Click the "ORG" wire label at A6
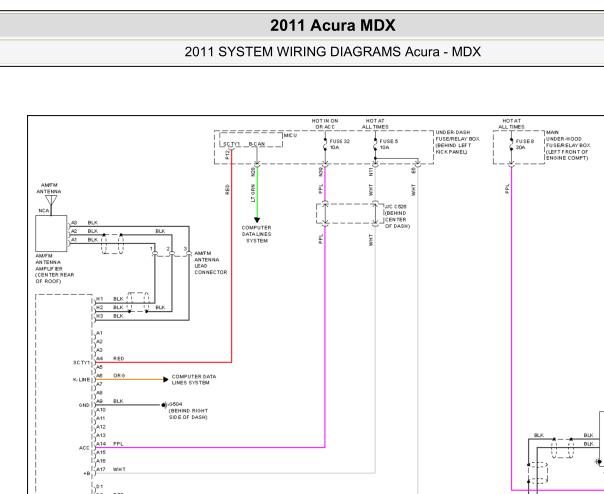 119,375
